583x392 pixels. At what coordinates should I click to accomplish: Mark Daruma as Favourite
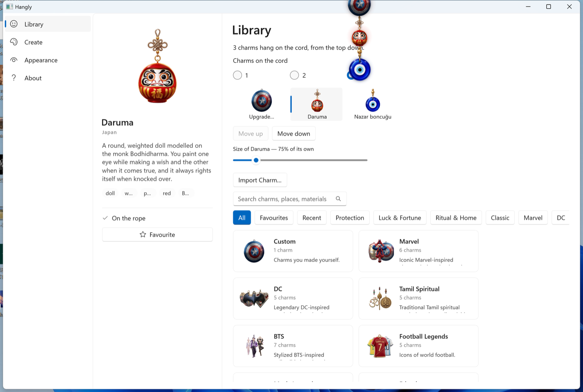point(157,235)
